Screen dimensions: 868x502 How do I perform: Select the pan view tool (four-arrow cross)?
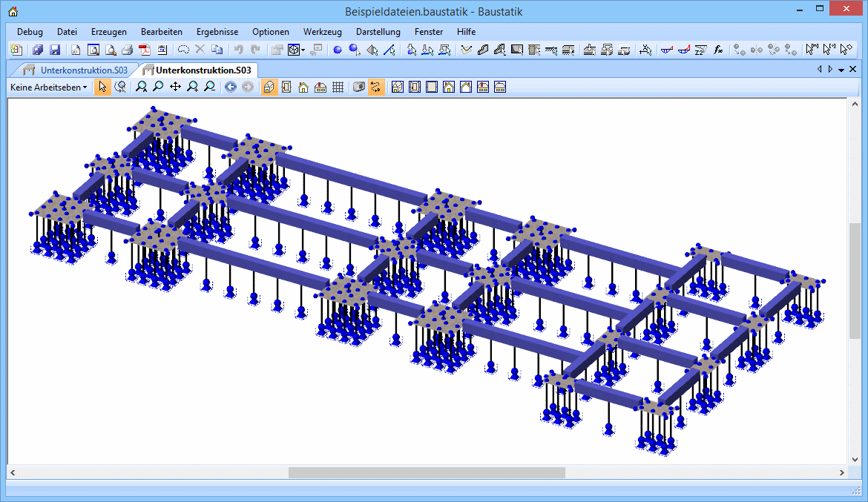[x=175, y=87]
